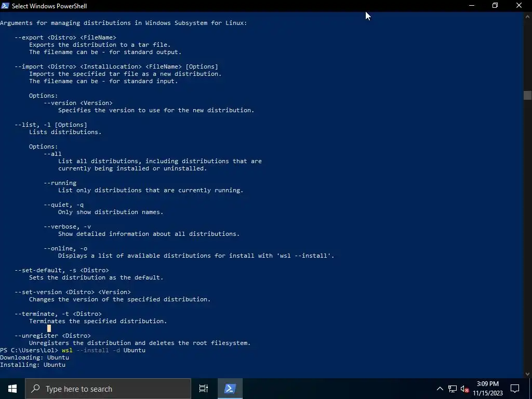Click the muted volume tray icon

click(x=465, y=389)
